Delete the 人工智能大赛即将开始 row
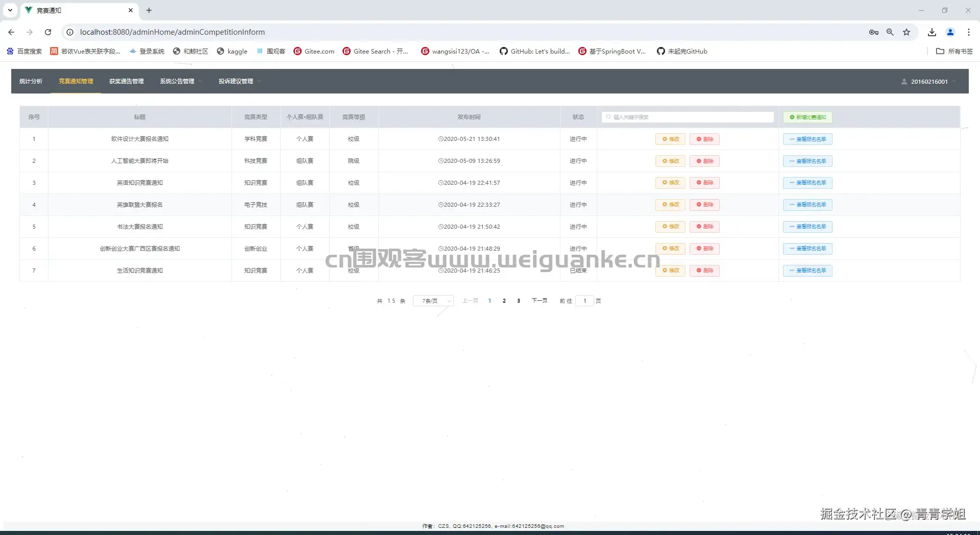The height and width of the screenshot is (535, 980). 704,161
